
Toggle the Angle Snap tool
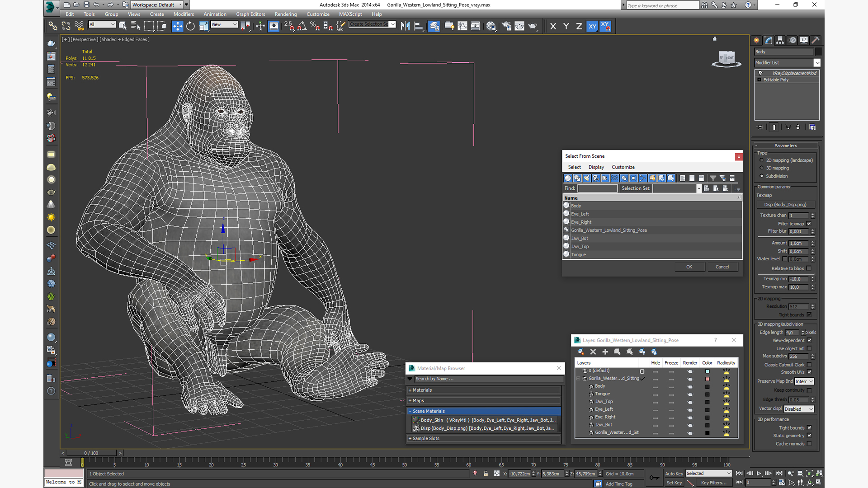pyautogui.click(x=302, y=26)
